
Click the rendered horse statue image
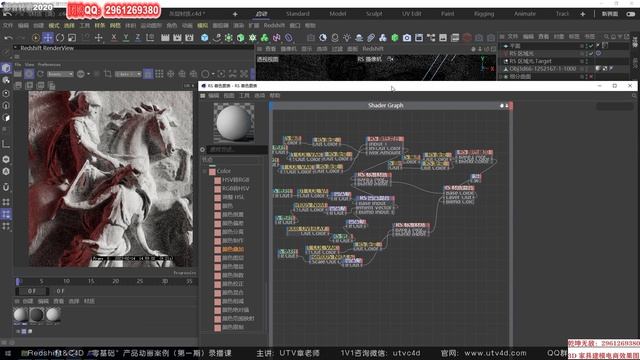point(110,179)
